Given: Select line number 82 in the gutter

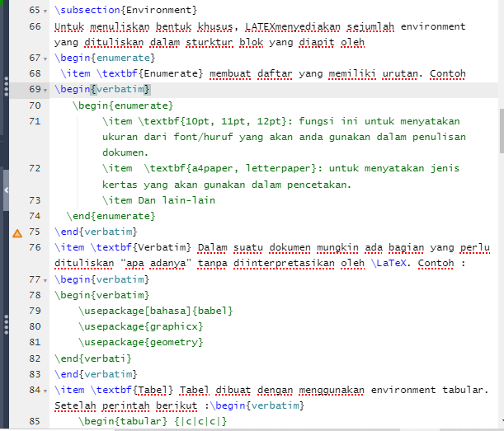Looking at the screenshot, I should [x=35, y=358].
